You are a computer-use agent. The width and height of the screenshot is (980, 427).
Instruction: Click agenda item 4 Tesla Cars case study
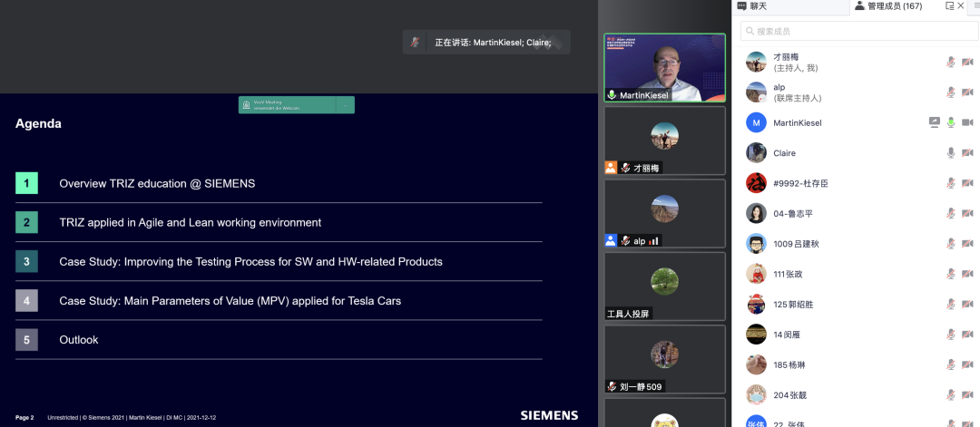(x=230, y=301)
